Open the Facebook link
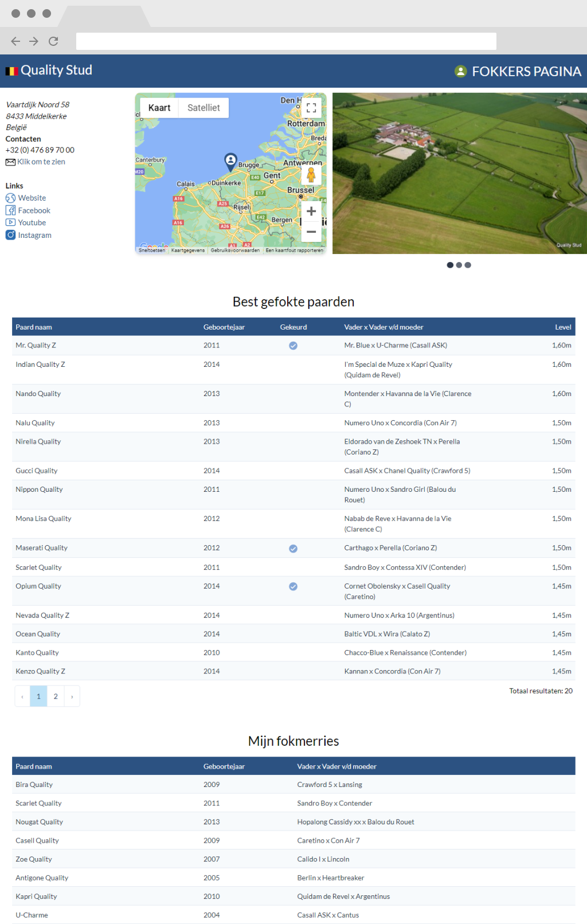Screen dimensions: 587x924 pyautogui.click(x=34, y=210)
